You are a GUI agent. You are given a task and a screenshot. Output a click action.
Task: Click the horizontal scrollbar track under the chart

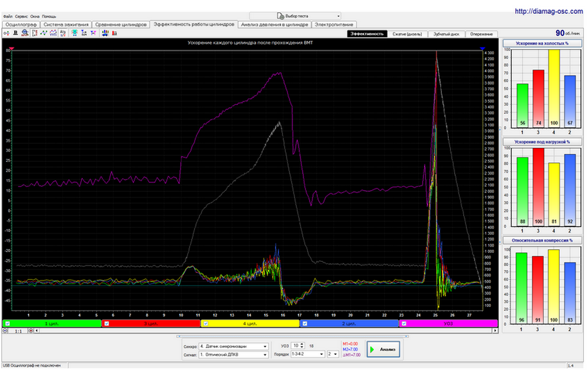(266, 331)
